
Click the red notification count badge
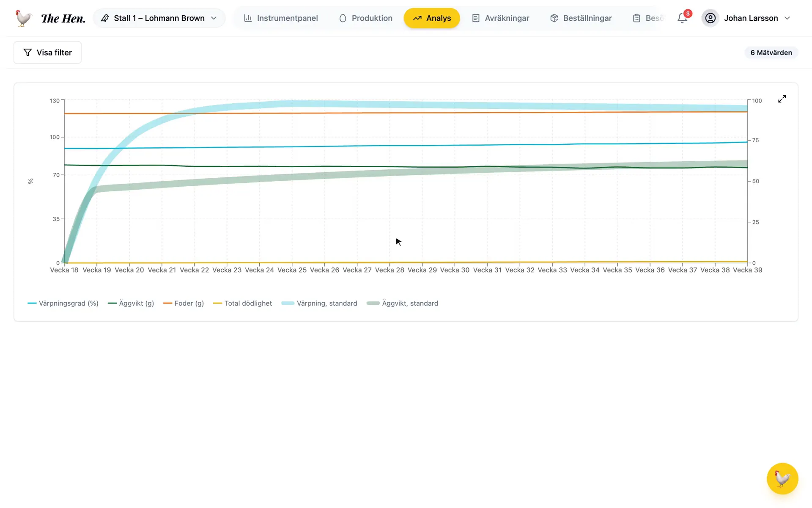(x=688, y=14)
